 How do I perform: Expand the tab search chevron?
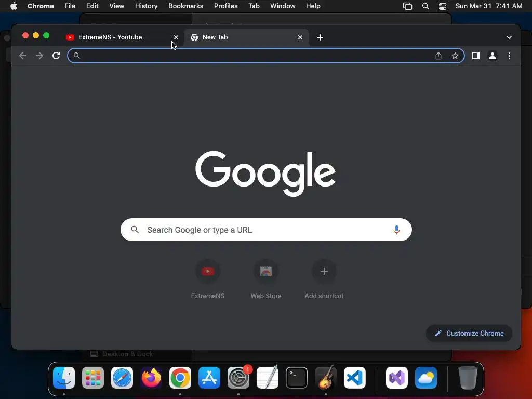(509, 37)
